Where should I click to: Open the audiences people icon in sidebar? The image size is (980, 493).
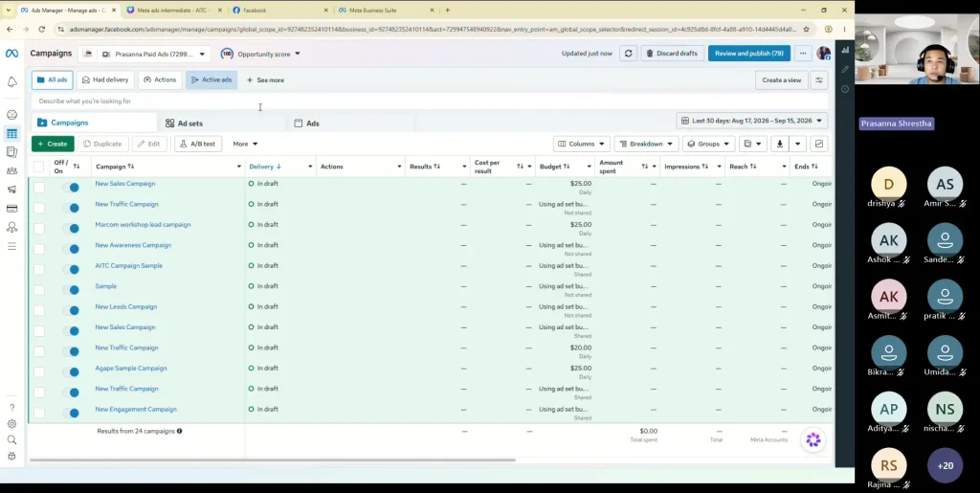(11, 170)
